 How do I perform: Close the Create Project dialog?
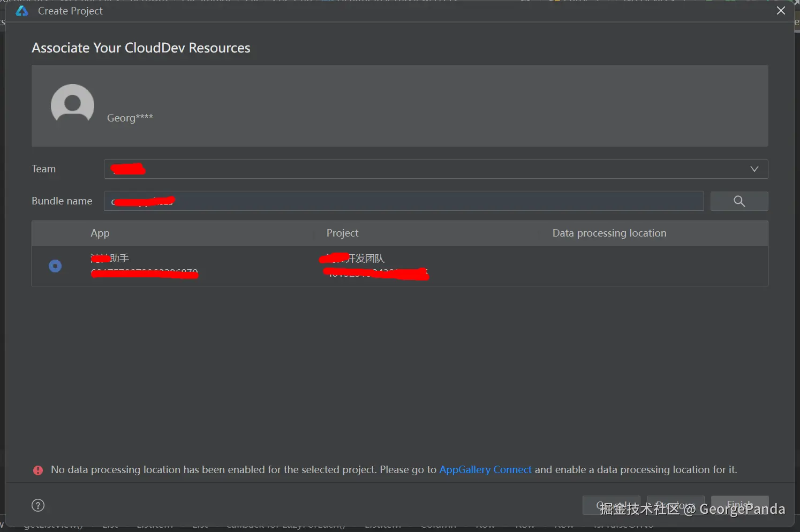tap(781, 11)
